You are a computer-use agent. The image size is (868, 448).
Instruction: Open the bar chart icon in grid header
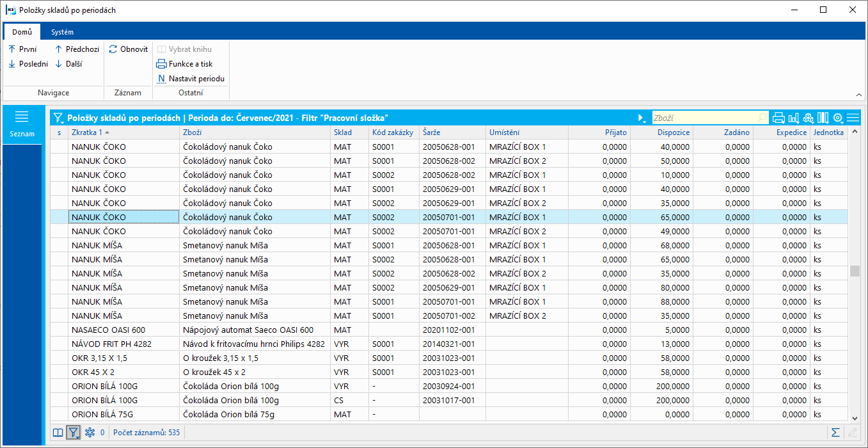pyautogui.click(x=794, y=118)
